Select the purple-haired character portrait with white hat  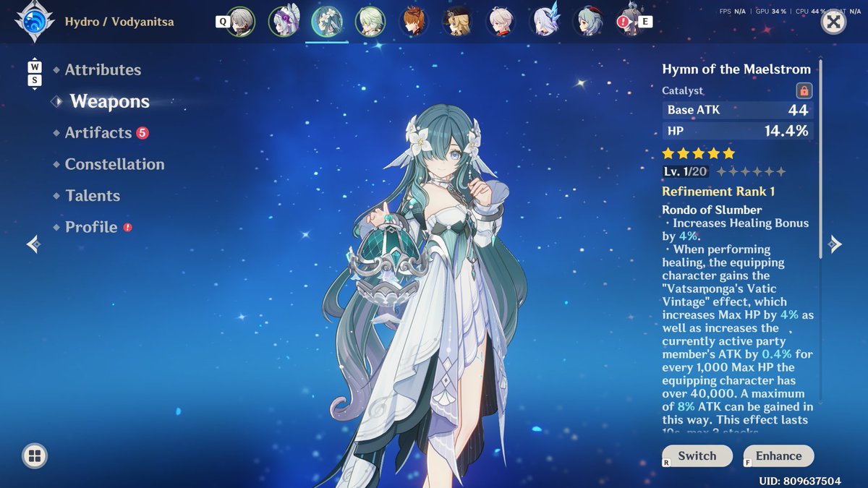[x=283, y=22]
